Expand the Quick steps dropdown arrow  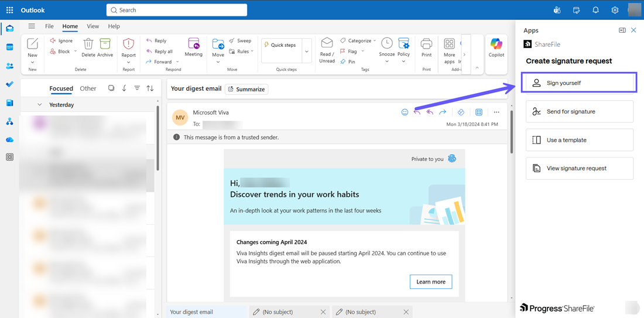click(306, 51)
